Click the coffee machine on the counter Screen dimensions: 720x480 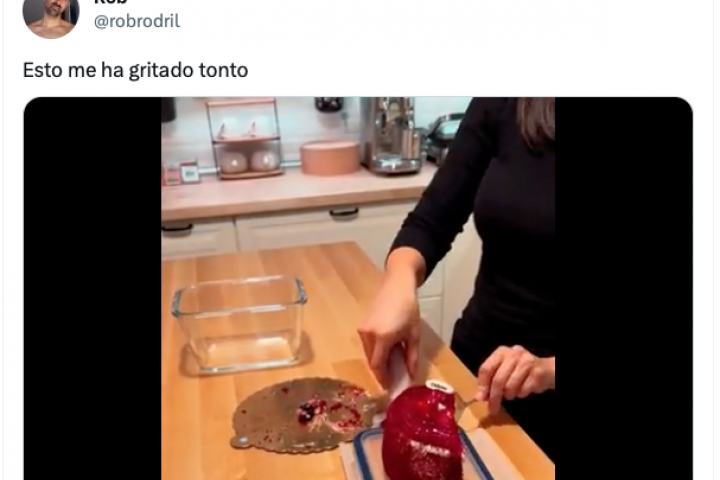pyautogui.click(x=393, y=136)
